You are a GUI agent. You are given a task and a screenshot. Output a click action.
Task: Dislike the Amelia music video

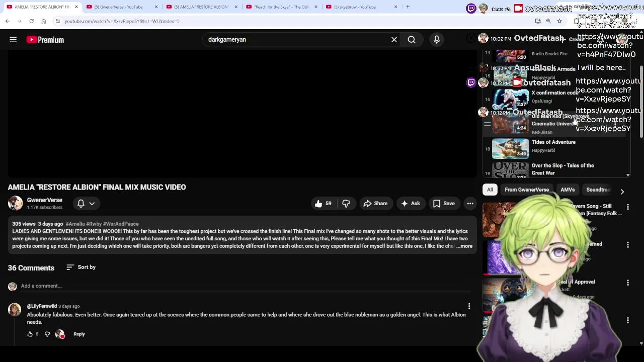(x=346, y=203)
